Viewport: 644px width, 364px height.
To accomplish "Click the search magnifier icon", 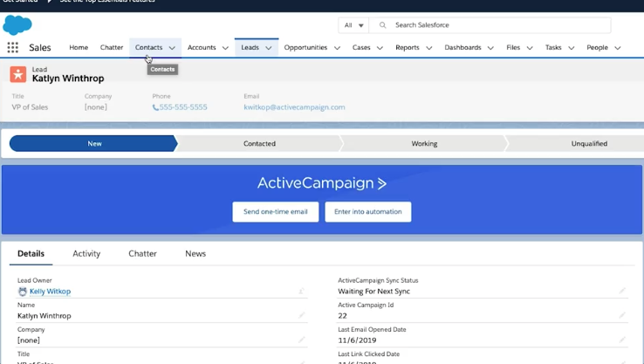I will coord(382,25).
